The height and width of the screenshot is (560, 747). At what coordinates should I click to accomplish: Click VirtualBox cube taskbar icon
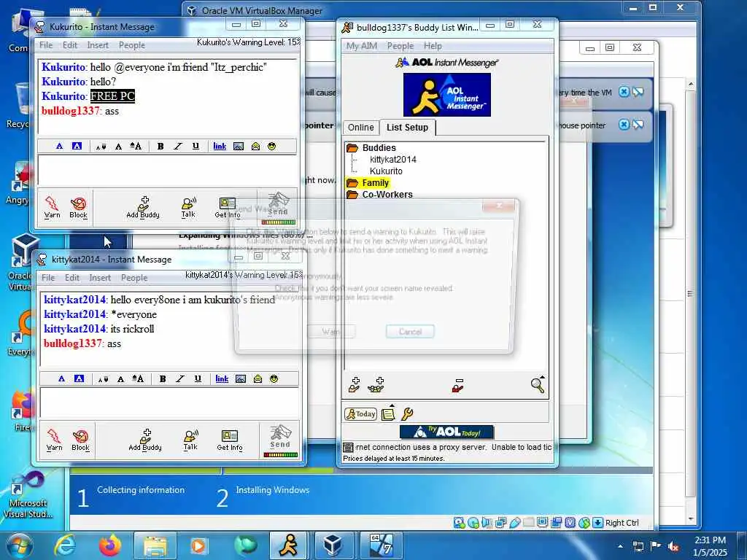[x=332, y=546]
